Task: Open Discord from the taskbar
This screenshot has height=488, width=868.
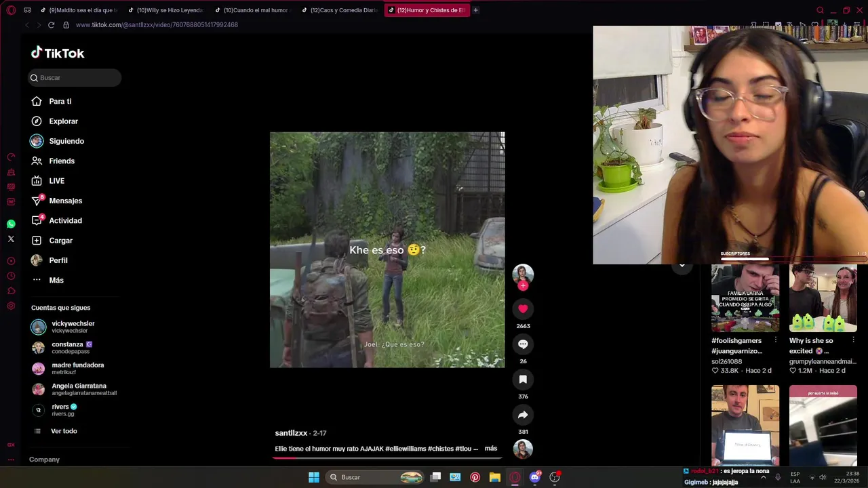Action: [x=535, y=477]
